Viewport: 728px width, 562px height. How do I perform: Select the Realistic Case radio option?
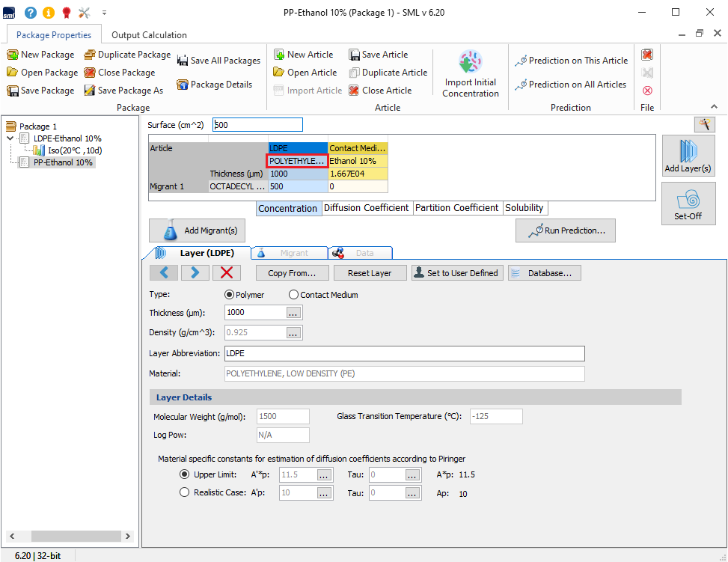point(185,492)
